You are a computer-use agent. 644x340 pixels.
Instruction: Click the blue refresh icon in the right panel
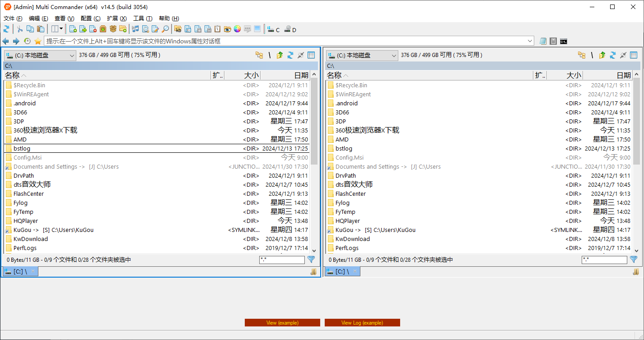coord(612,55)
